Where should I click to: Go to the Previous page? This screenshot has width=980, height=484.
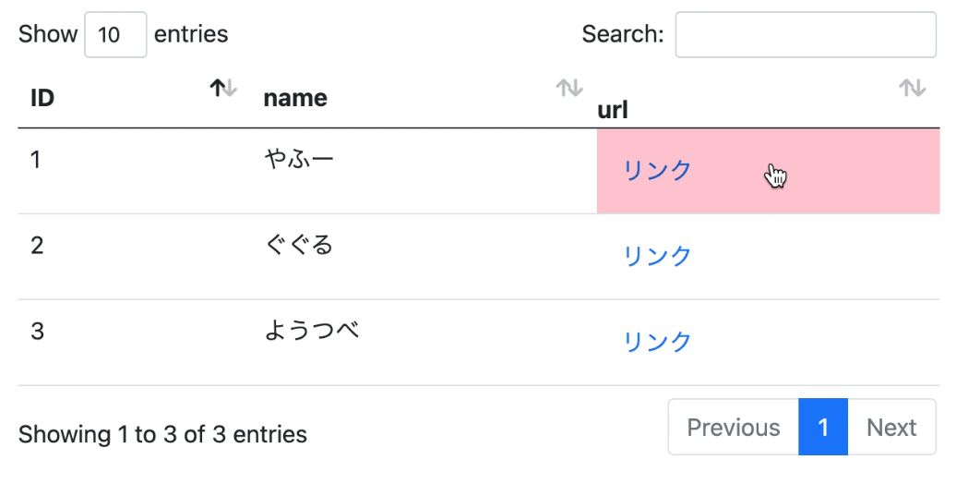733,428
